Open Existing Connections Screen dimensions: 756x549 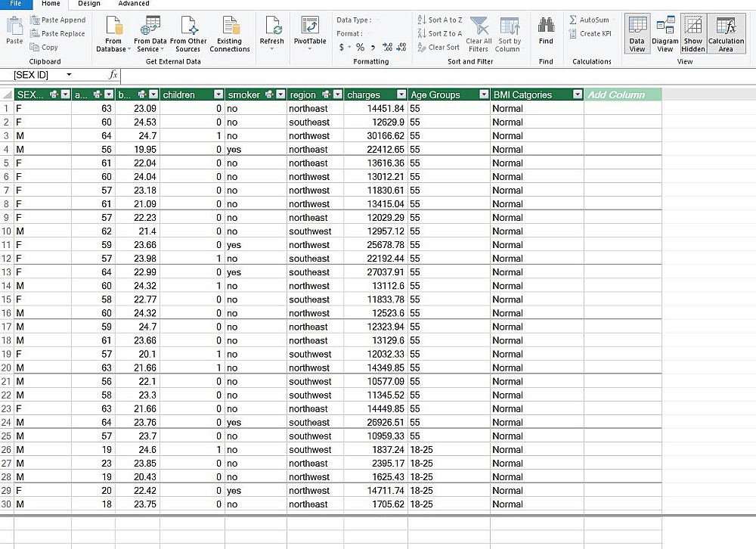[x=230, y=34]
